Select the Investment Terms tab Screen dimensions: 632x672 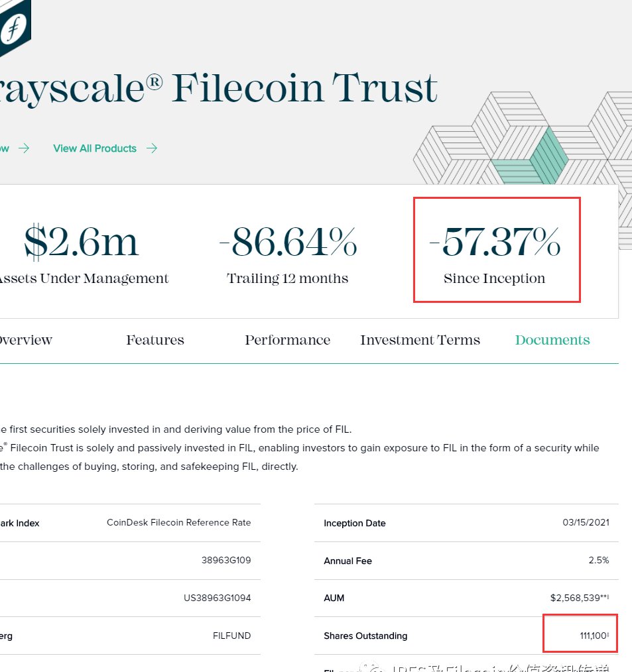(x=420, y=340)
